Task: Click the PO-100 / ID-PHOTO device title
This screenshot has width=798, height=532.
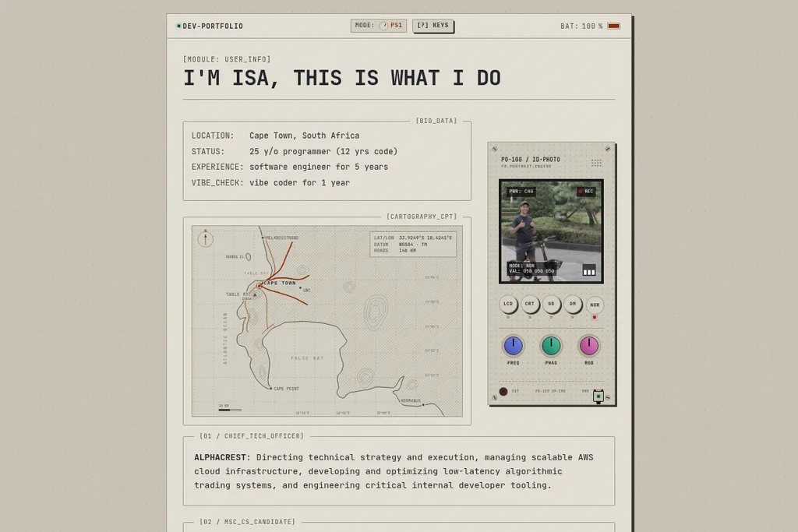Action: tap(530, 159)
